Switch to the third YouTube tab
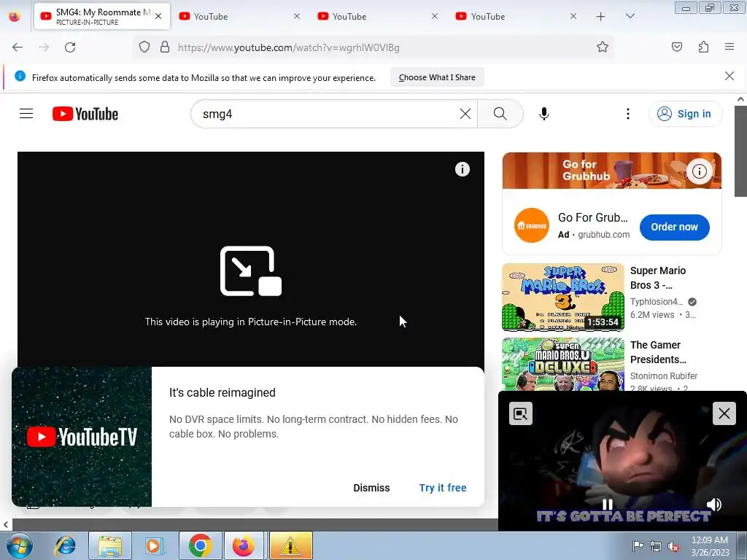 (376, 16)
